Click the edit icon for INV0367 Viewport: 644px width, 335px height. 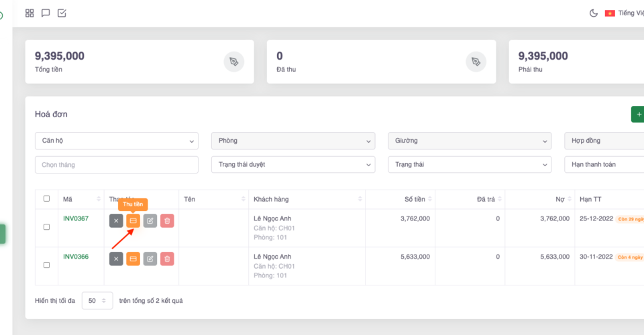pos(150,220)
